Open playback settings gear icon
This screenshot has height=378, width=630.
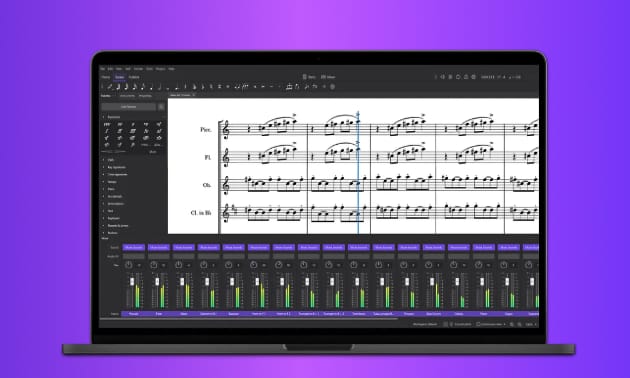474,77
